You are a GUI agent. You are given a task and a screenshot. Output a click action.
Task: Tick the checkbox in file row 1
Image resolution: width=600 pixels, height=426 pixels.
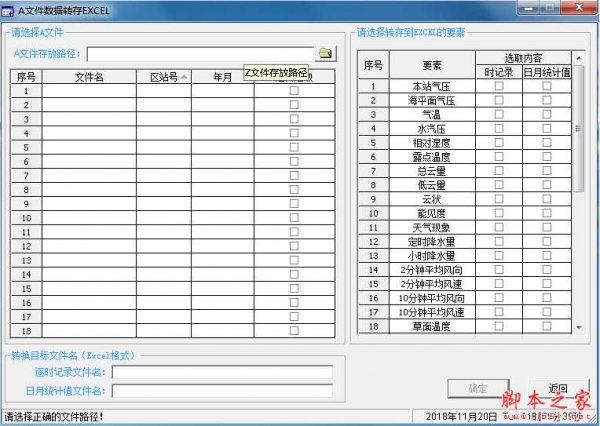(x=294, y=91)
